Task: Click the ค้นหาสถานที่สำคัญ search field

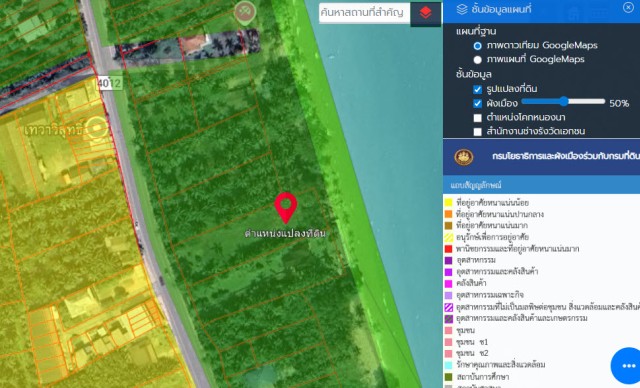Action: point(364,13)
